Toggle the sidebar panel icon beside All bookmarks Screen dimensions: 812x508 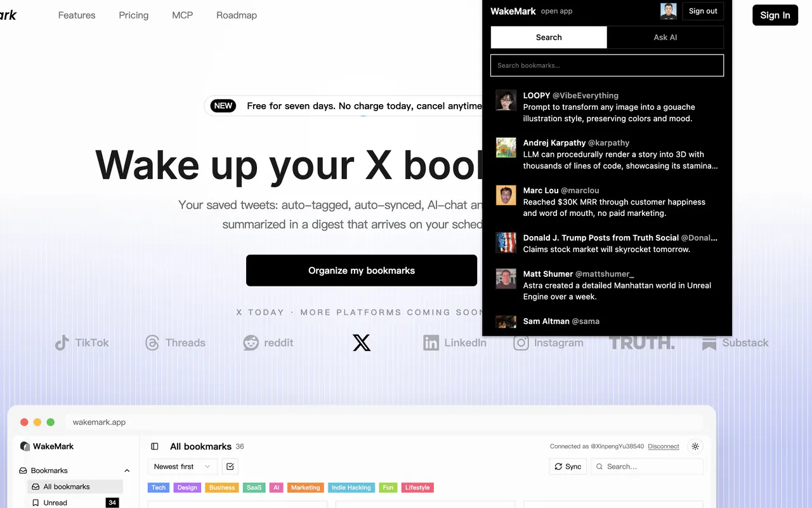pyautogui.click(x=155, y=446)
